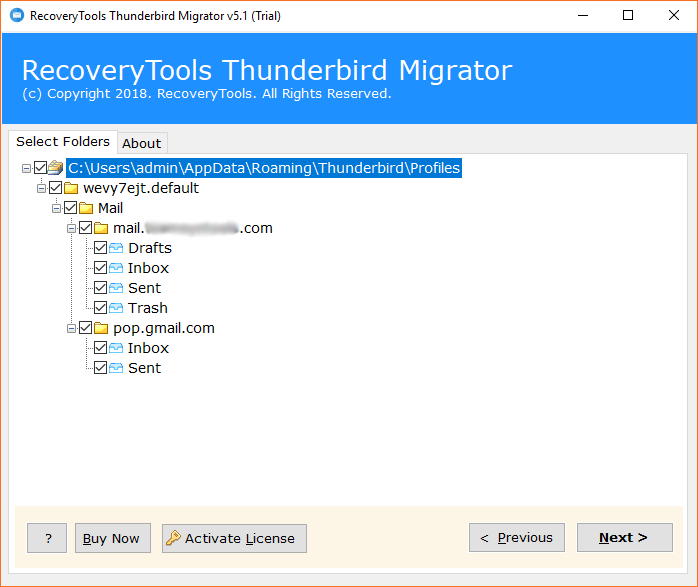Select the Inbox label under pop.gmail.com
Screen dimensions: 698x587
click(148, 348)
